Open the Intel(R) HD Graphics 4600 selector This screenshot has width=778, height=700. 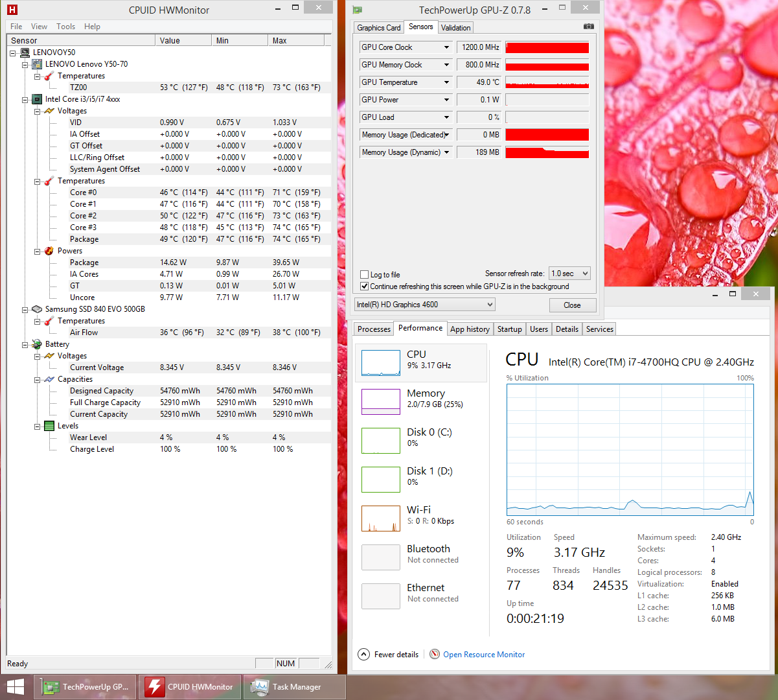pyautogui.click(x=425, y=305)
